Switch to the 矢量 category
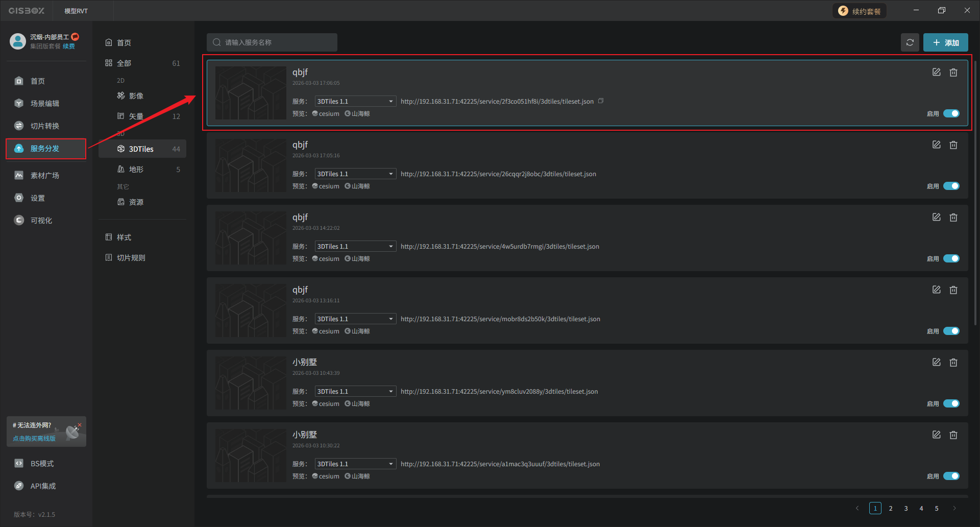 pyautogui.click(x=136, y=116)
